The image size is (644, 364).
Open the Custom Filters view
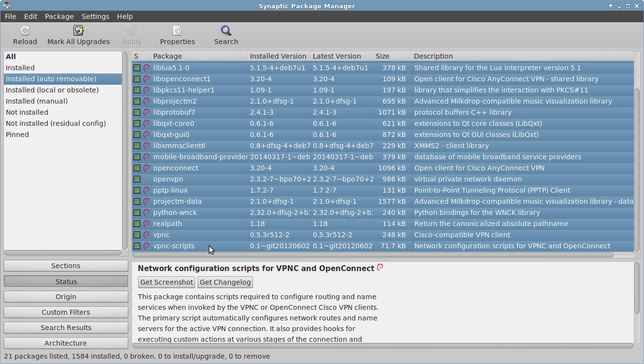(x=66, y=312)
